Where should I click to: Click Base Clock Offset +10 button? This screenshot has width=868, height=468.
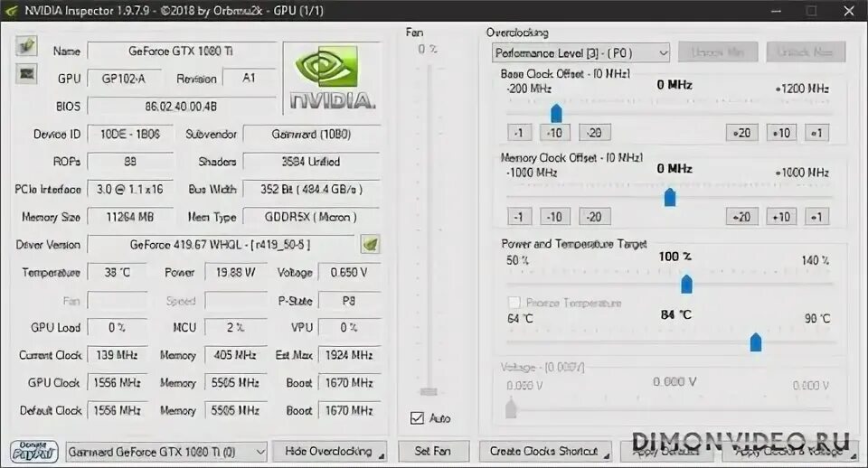pyautogui.click(x=781, y=133)
